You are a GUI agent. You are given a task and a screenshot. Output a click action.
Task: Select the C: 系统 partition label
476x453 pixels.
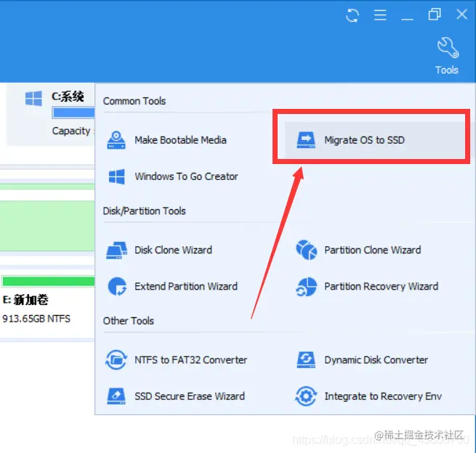tap(68, 97)
